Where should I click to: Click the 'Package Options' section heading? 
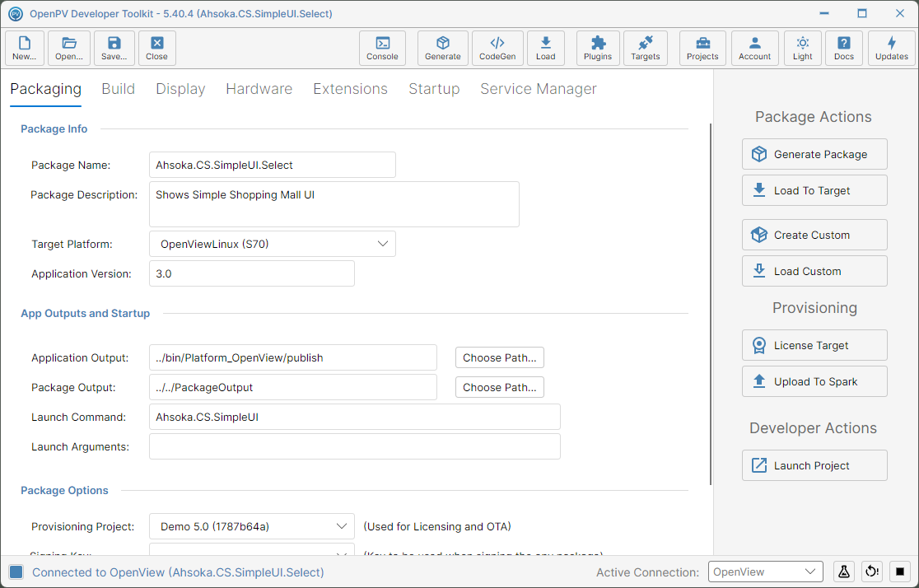pyautogui.click(x=64, y=491)
